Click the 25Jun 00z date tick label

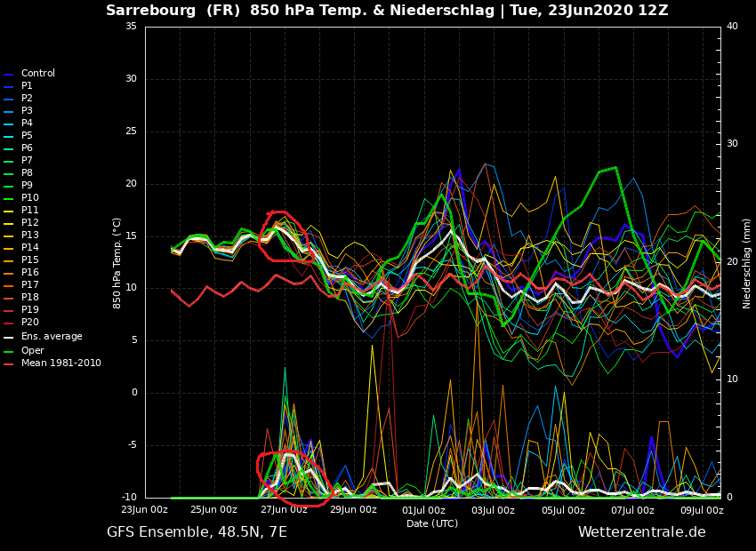pos(214,510)
